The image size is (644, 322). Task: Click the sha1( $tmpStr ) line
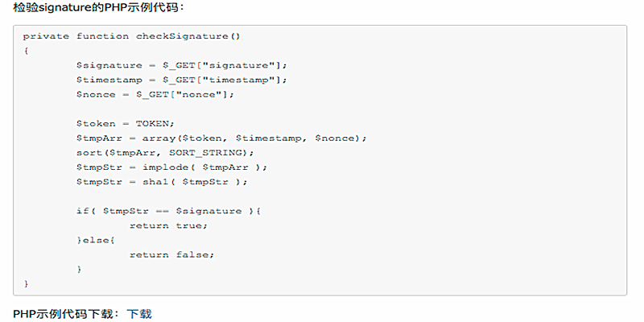point(161,181)
